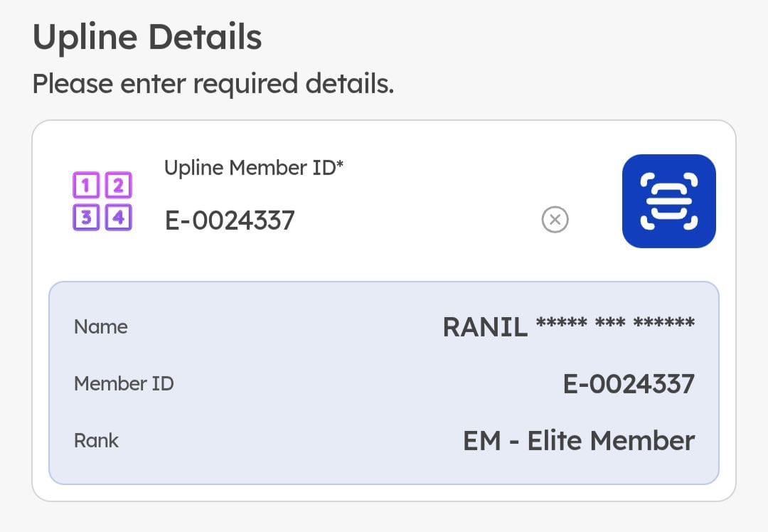Click the "Please enter required details." text
This screenshot has height=532, width=768.
pos(213,84)
